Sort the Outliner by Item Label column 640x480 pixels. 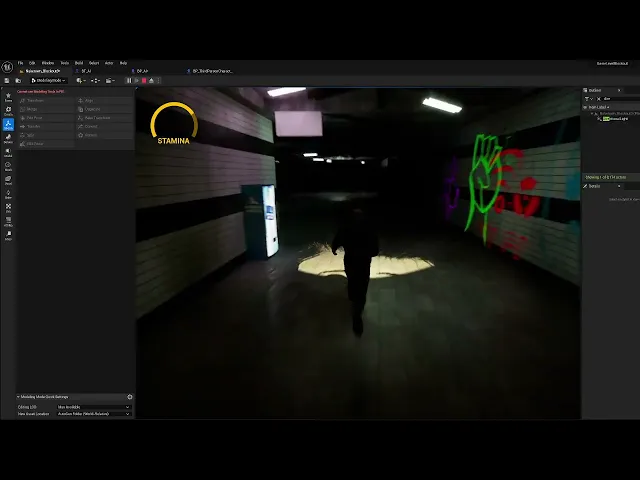click(598, 107)
